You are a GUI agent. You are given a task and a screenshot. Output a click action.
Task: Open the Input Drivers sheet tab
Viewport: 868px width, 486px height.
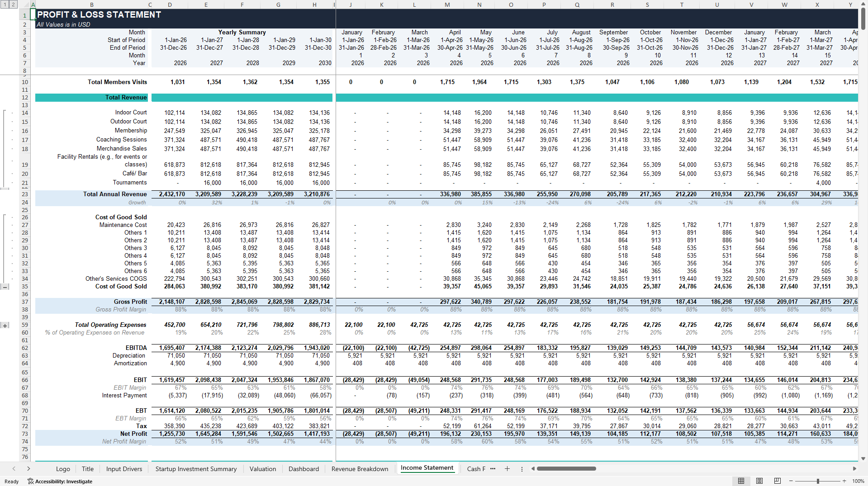124,469
